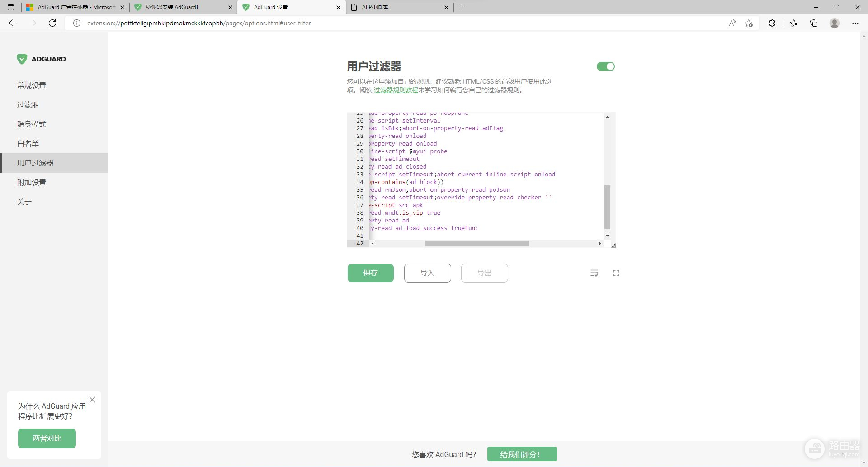This screenshot has width=868, height=467.
Task: Click the green 保存 save button
Action: coord(370,273)
